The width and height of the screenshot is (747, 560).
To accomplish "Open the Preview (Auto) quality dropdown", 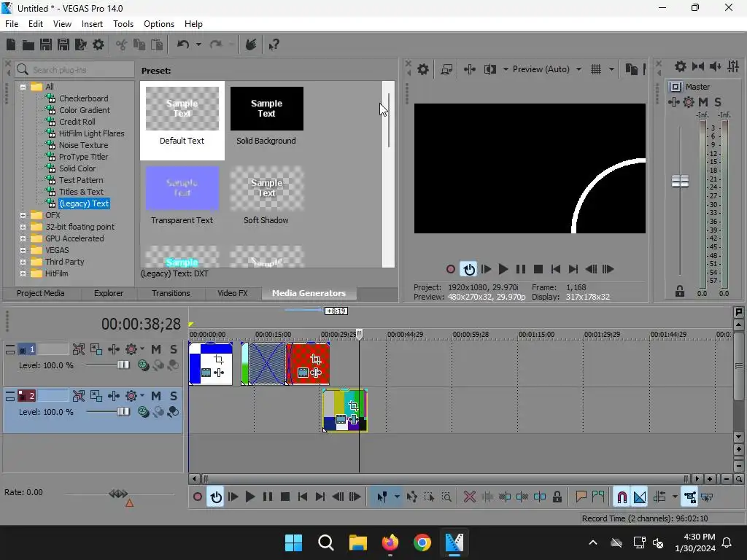I will [578, 69].
